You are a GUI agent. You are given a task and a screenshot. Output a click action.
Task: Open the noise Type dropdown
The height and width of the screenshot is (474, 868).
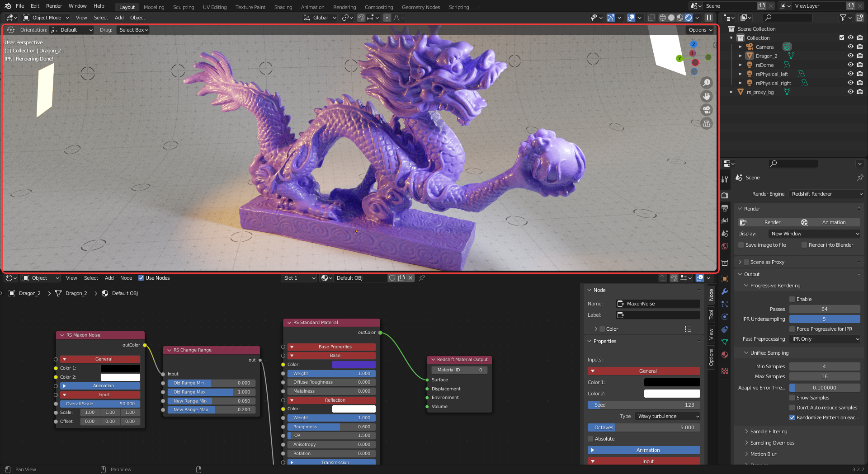(668, 416)
